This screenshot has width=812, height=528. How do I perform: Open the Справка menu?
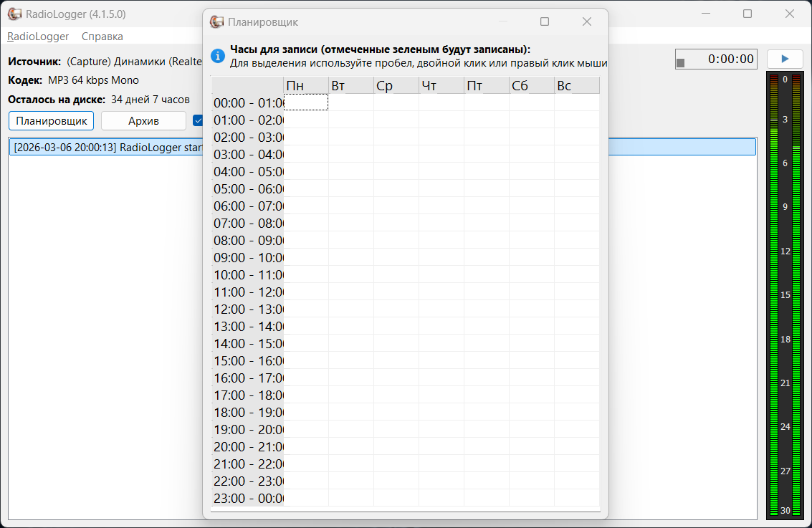(x=102, y=37)
